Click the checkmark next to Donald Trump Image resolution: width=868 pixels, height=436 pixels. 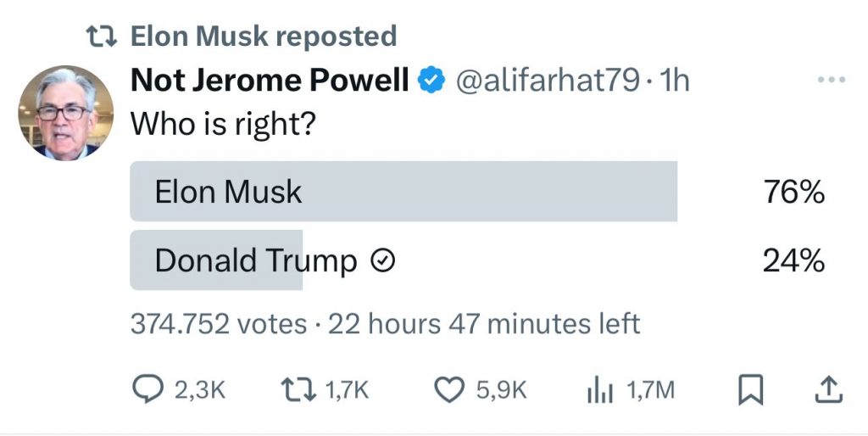382,260
